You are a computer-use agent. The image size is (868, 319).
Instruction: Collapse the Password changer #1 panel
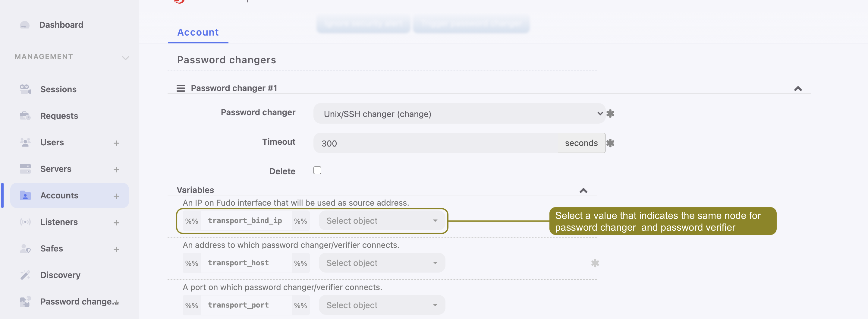coord(798,88)
